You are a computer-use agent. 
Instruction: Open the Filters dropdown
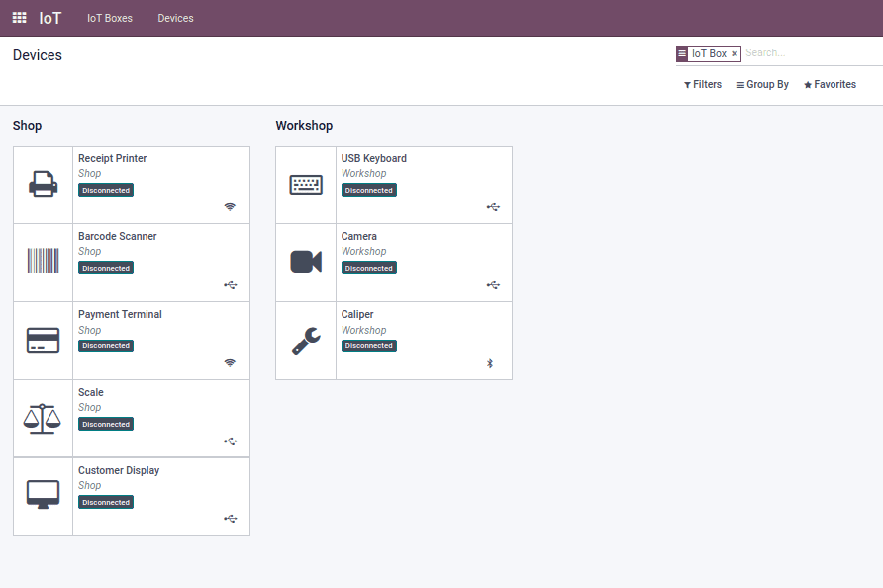703,84
